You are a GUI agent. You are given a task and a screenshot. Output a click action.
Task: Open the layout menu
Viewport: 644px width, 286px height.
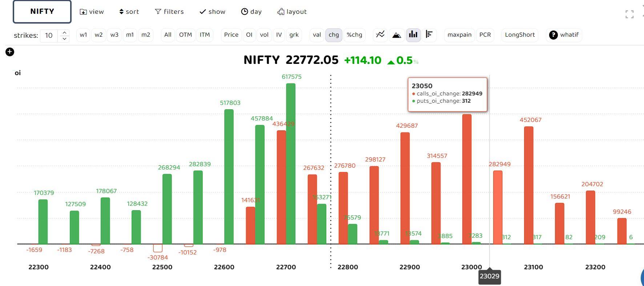click(292, 12)
